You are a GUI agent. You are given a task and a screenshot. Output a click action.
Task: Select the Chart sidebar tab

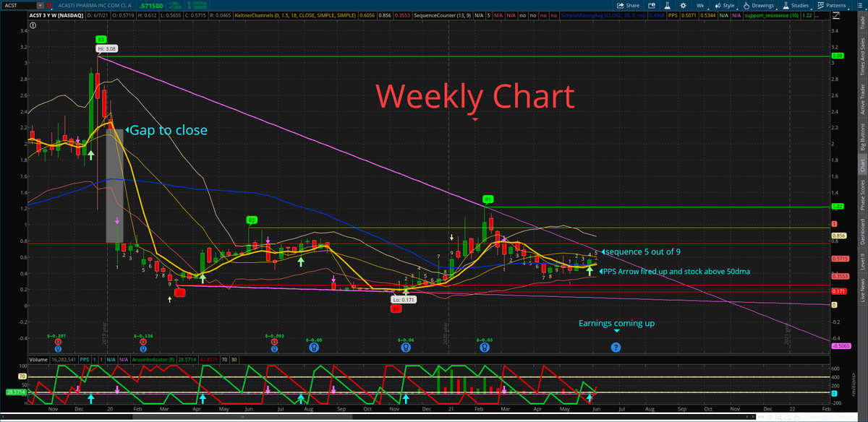pyautogui.click(x=861, y=165)
